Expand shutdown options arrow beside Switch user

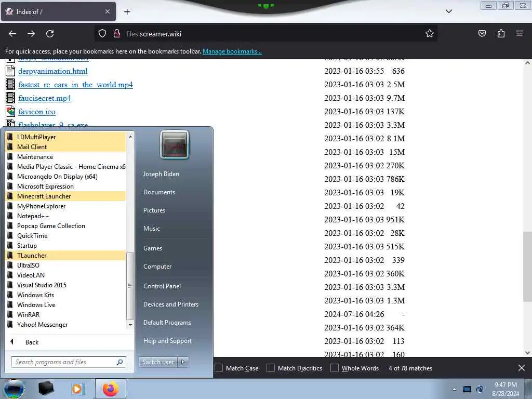(183, 362)
